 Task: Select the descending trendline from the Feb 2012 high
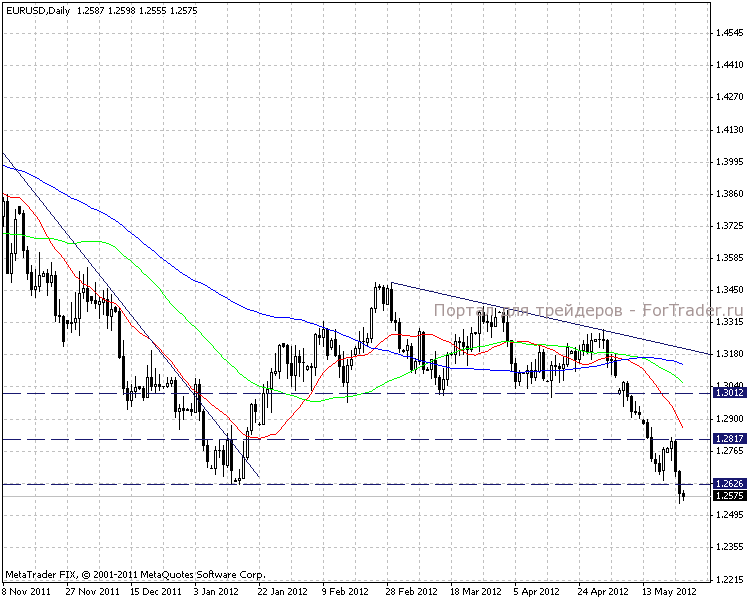click(x=550, y=318)
